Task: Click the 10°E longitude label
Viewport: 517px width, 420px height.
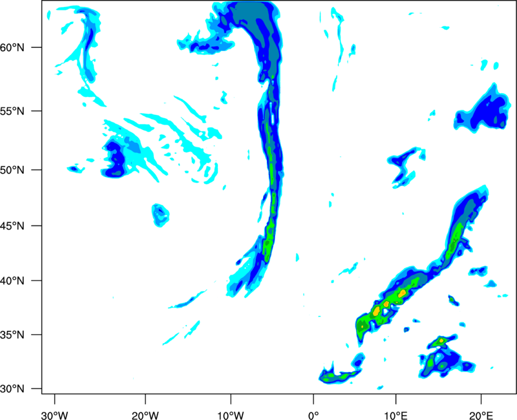Action: click(x=396, y=415)
